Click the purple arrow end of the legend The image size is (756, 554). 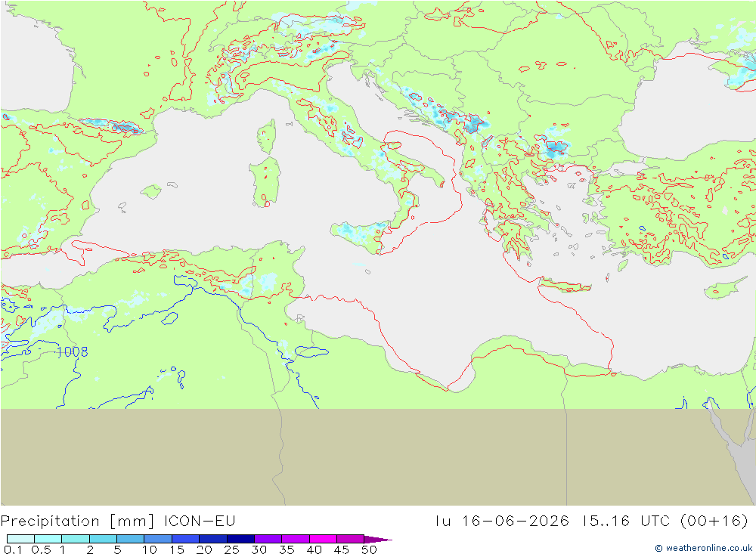pyautogui.click(x=378, y=539)
